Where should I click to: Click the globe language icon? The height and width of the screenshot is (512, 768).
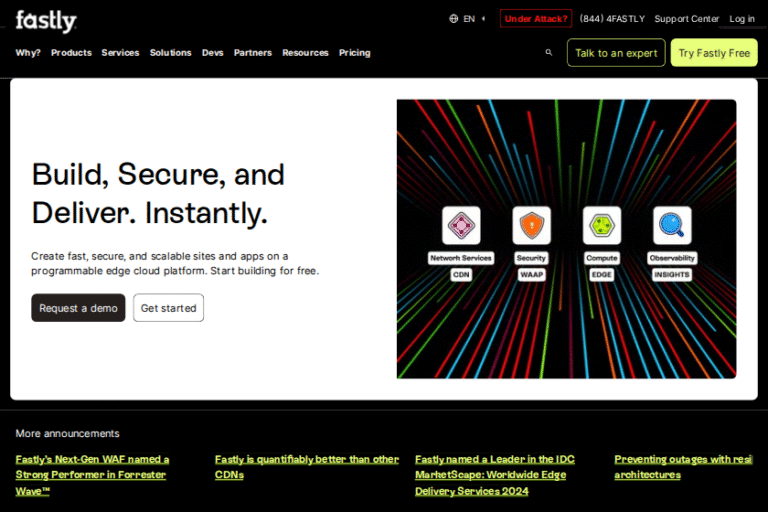[454, 19]
